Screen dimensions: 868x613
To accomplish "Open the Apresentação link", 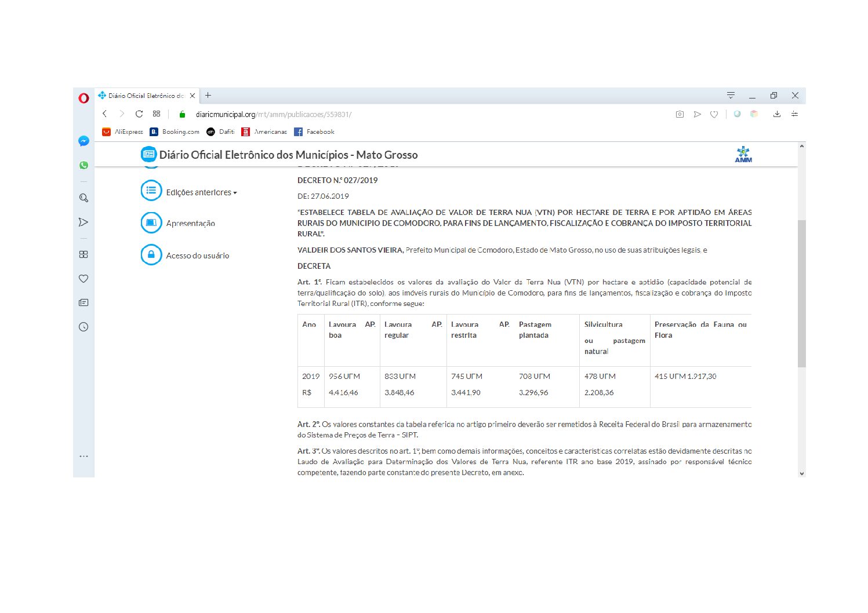I will (190, 224).
